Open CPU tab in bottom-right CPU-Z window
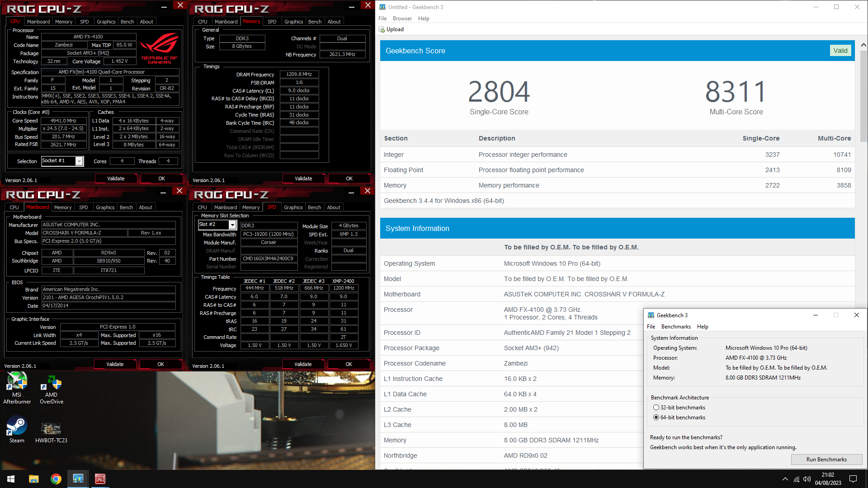Screen dimensions: 868x488 pyautogui.click(x=202, y=207)
